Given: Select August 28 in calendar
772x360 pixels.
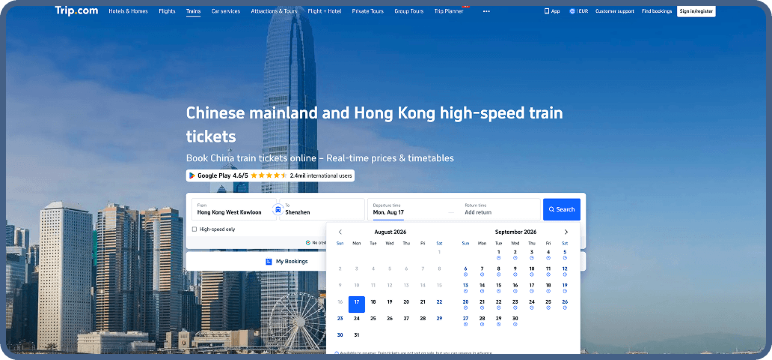Looking at the screenshot, I should (422, 319).
